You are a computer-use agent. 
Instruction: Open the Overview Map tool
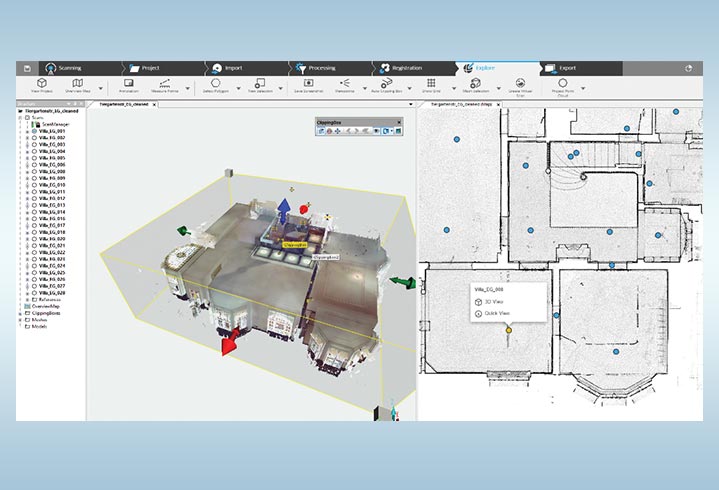[78, 84]
